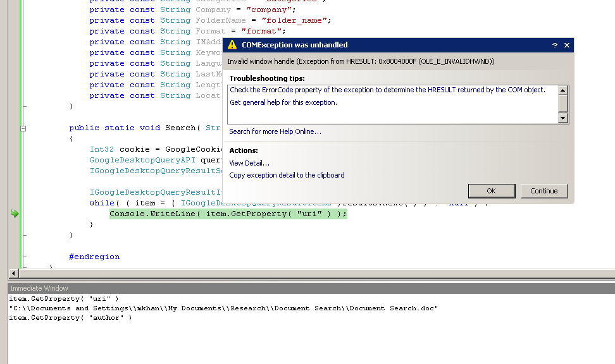
Task: Close the COMException dialog
Action: (566, 45)
